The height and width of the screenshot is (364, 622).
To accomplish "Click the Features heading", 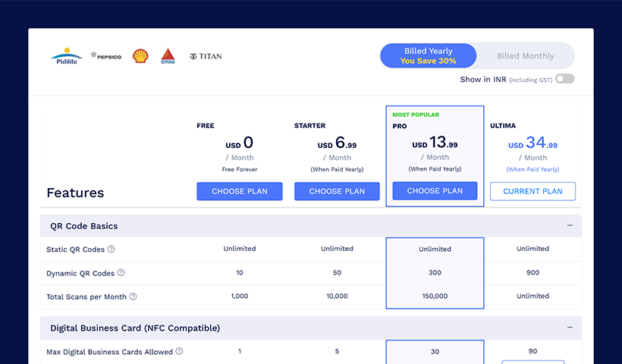I will pos(75,193).
